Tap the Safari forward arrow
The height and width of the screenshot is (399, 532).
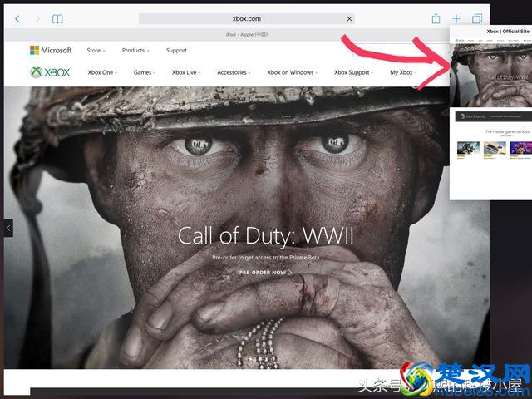click(37, 18)
